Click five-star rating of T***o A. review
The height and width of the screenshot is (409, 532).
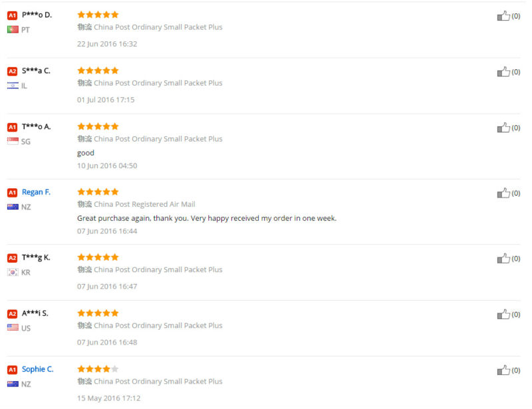(x=98, y=126)
